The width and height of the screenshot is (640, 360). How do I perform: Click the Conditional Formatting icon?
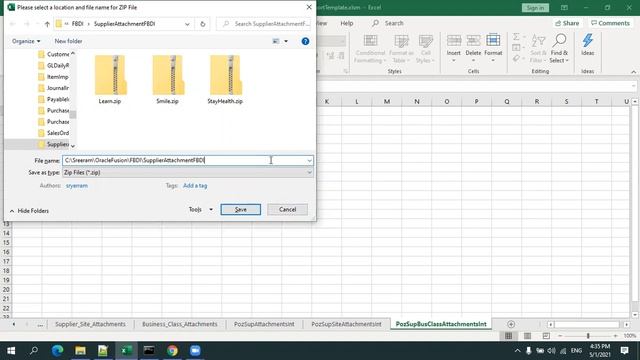click(370, 40)
